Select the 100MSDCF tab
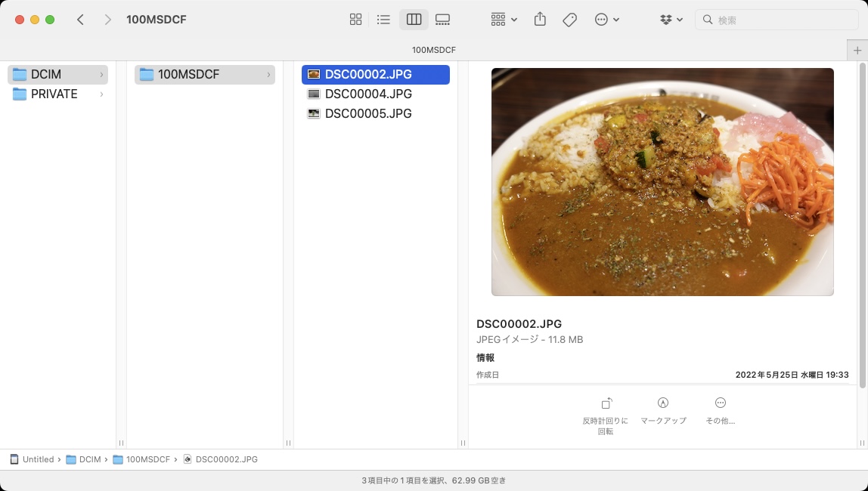 point(434,49)
